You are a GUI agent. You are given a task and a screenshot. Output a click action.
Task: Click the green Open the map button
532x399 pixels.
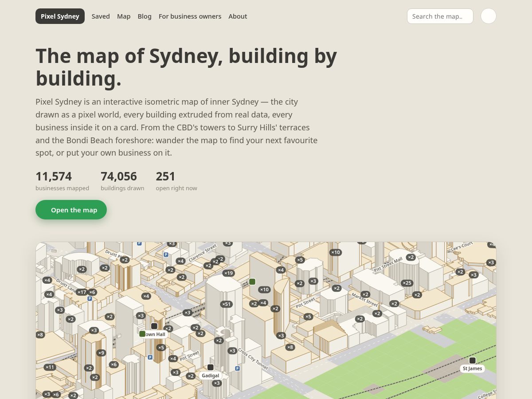pos(71,210)
